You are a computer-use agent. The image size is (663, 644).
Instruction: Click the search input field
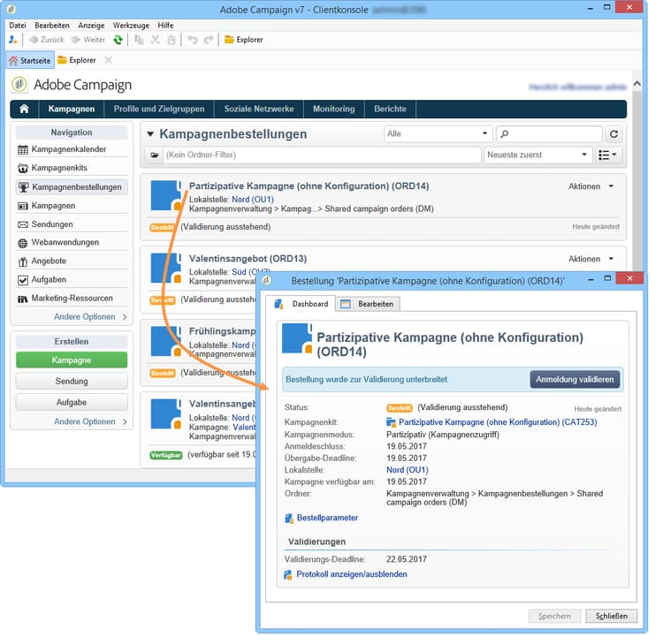pyautogui.click(x=549, y=134)
